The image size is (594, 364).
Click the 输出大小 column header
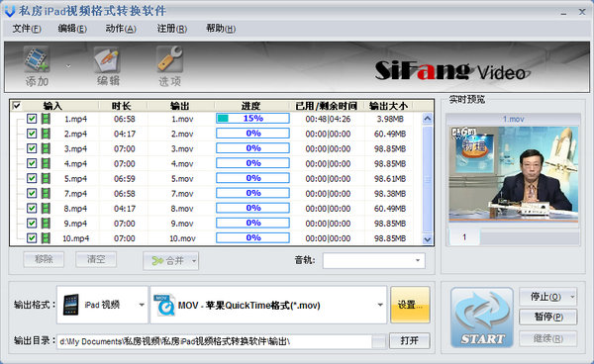pyautogui.click(x=389, y=106)
